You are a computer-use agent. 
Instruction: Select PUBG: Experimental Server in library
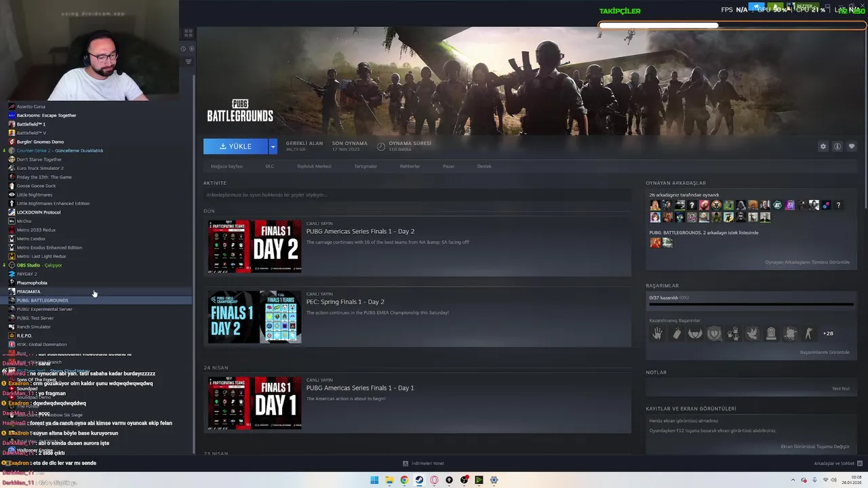(x=45, y=309)
